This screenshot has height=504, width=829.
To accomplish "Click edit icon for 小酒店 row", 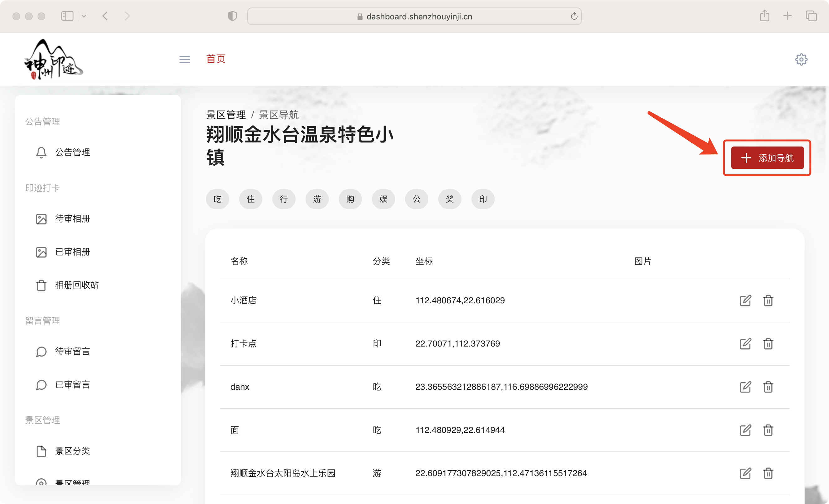I will (x=745, y=301).
